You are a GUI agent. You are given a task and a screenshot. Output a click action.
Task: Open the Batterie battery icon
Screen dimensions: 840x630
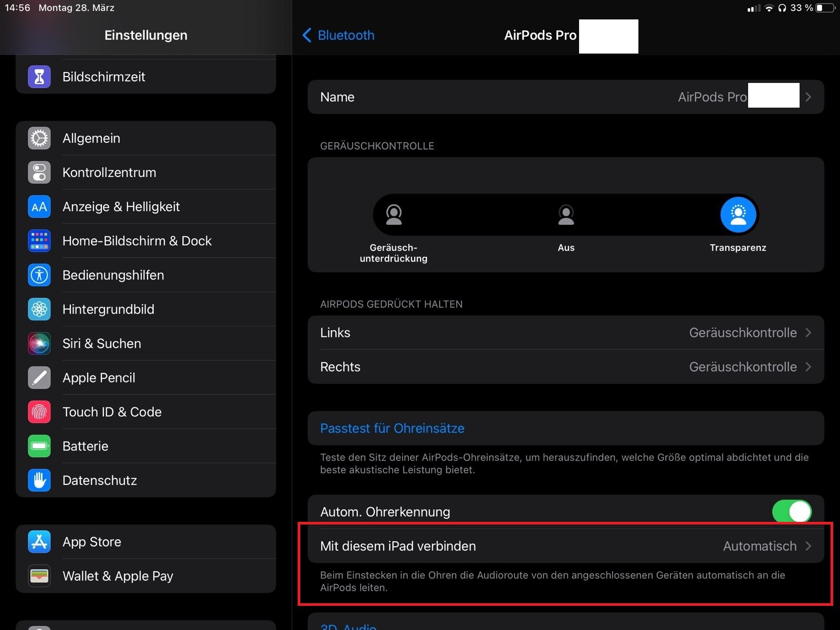coord(39,446)
